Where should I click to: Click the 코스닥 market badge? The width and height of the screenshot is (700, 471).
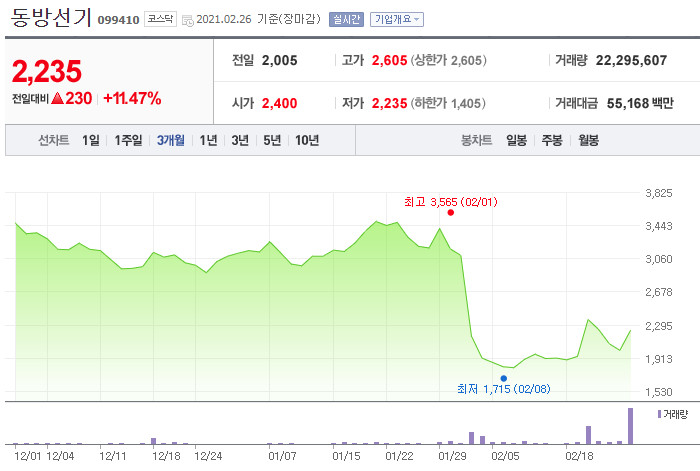point(160,19)
